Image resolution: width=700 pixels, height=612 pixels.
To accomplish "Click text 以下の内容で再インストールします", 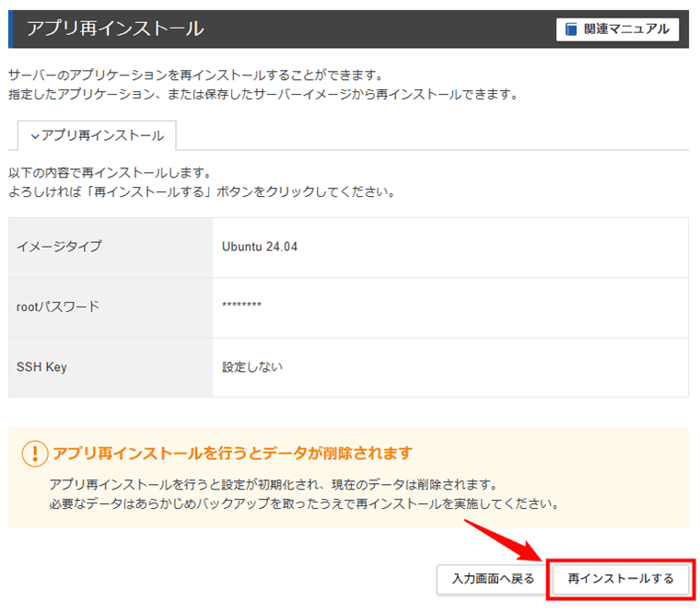I will tap(110, 173).
